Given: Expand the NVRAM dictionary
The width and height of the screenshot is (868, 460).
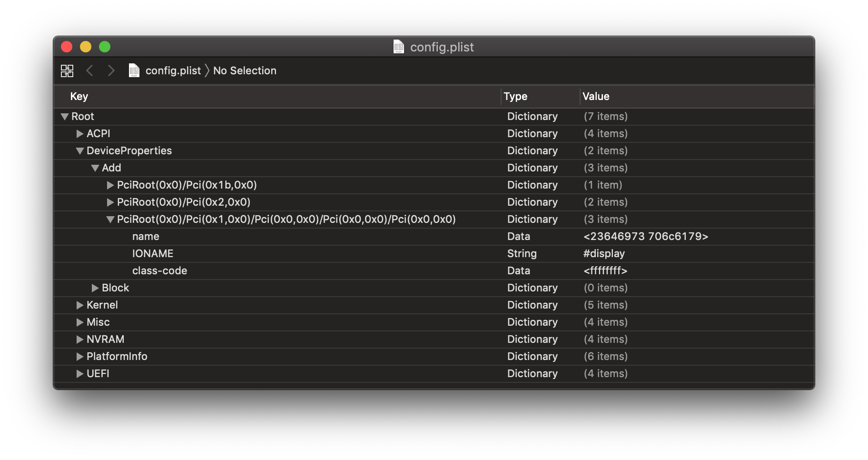Looking at the screenshot, I should (x=80, y=340).
